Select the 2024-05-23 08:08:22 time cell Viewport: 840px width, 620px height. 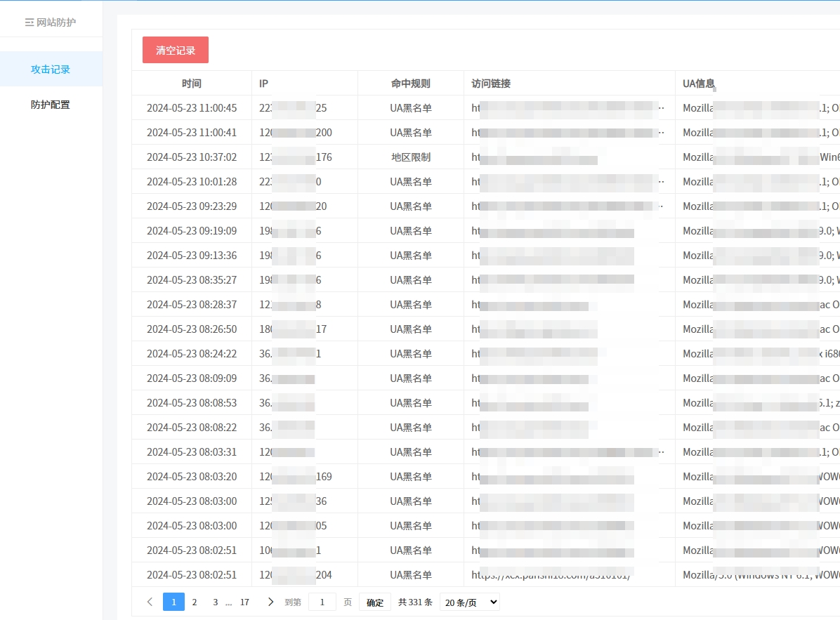click(192, 427)
